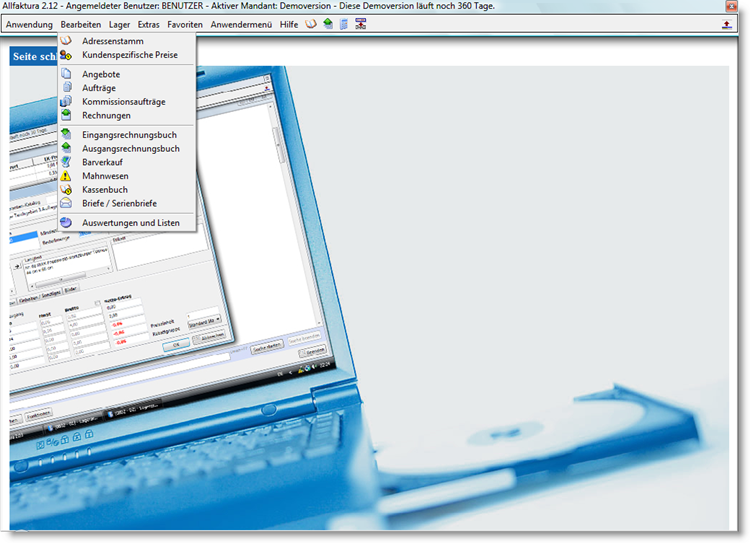Expand the Lager menu in menu bar

click(x=118, y=24)
